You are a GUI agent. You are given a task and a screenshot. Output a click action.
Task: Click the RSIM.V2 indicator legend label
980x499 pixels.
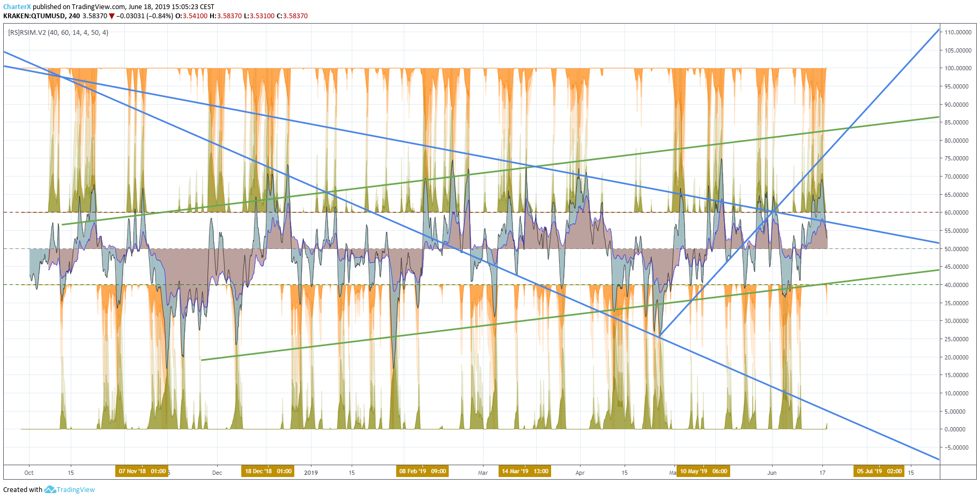point(58,33)
